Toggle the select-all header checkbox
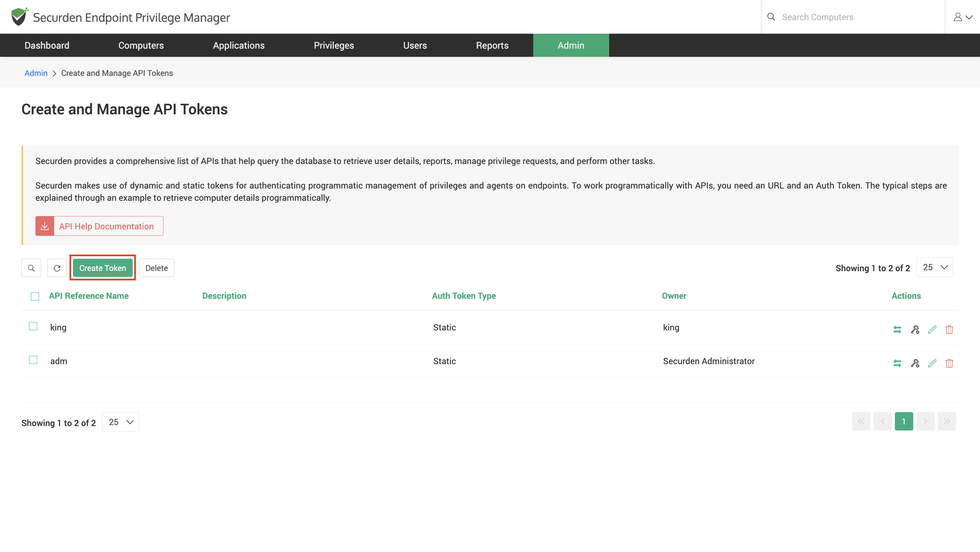980x552 pixels. point(35,296)
